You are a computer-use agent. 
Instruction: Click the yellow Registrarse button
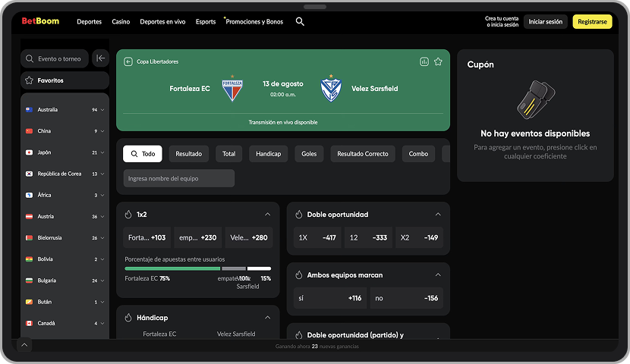point(592,22)
